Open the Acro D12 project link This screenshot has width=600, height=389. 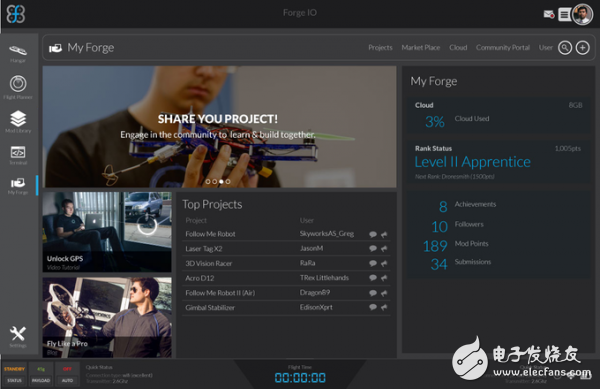point(199,278)
